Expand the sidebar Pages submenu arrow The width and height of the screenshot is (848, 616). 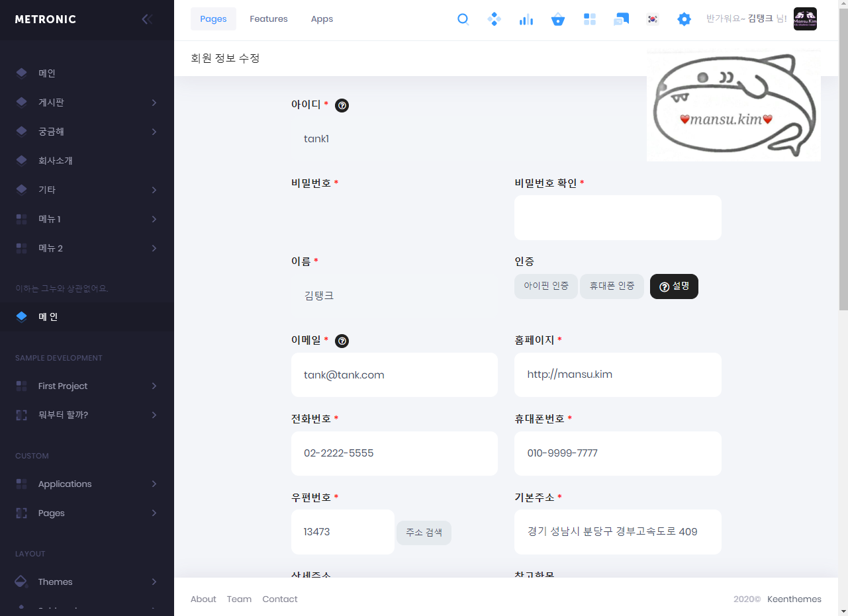click(154, 513)
